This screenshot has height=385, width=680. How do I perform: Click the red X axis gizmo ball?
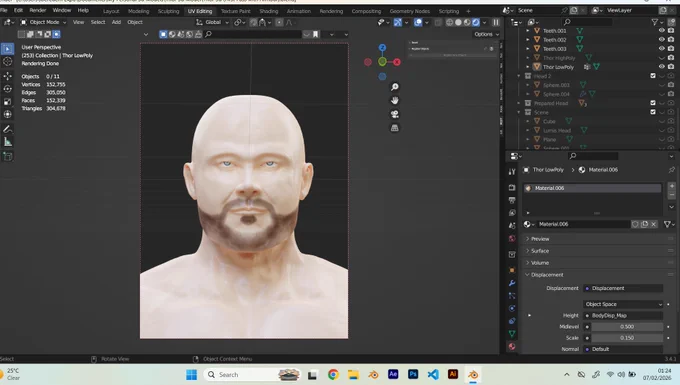[397, 62]
